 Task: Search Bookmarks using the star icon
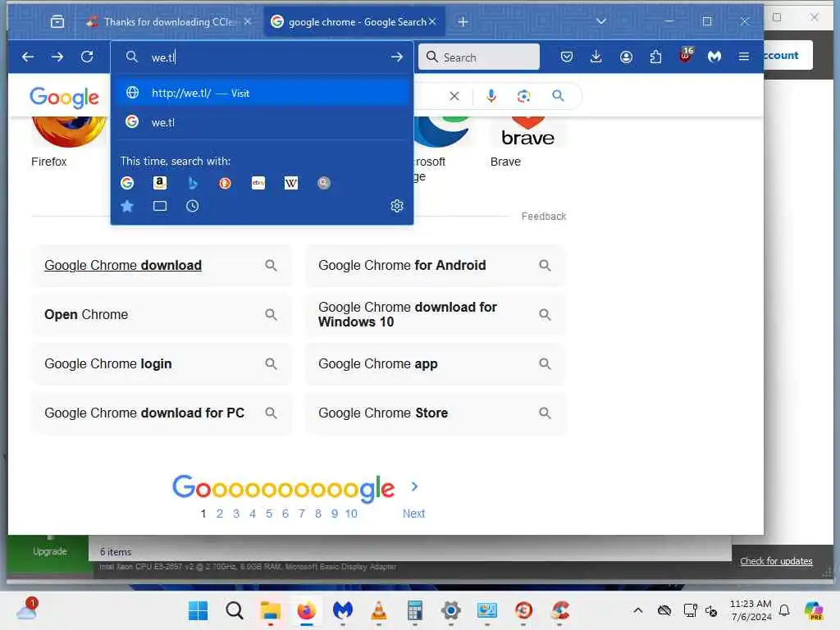[x=127, y=206]
